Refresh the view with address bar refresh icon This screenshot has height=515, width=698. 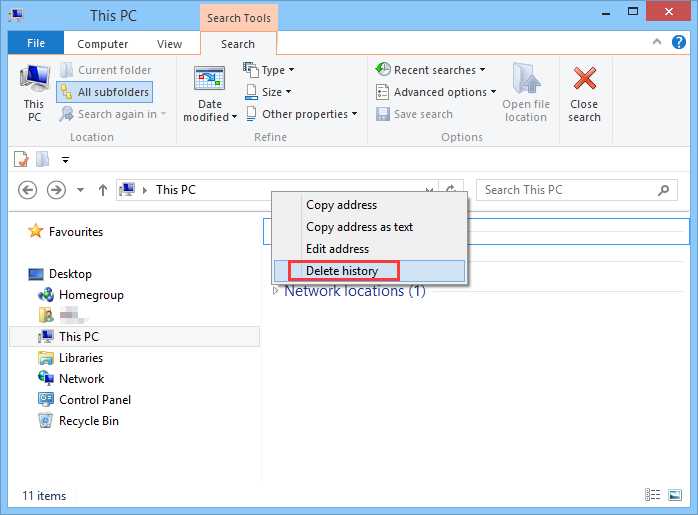pyautogui.click(x=451, y=190)
